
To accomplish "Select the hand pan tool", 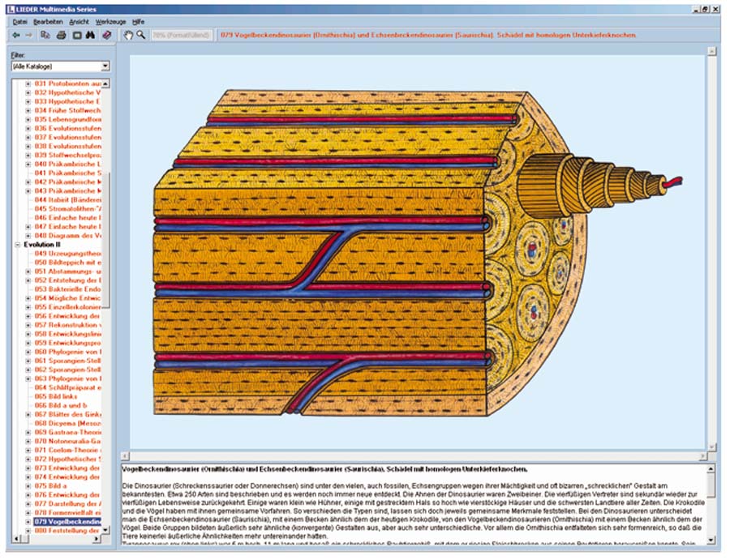I will (x=127, y=36).
